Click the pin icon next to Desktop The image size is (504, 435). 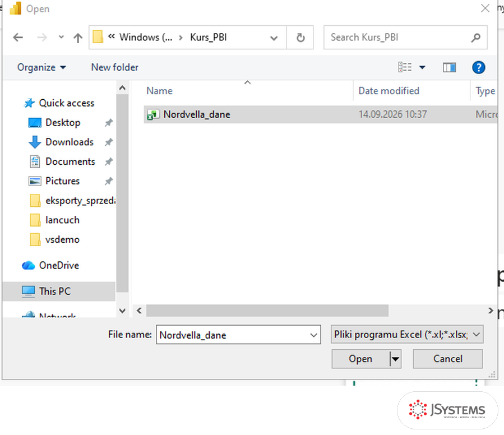109,123
